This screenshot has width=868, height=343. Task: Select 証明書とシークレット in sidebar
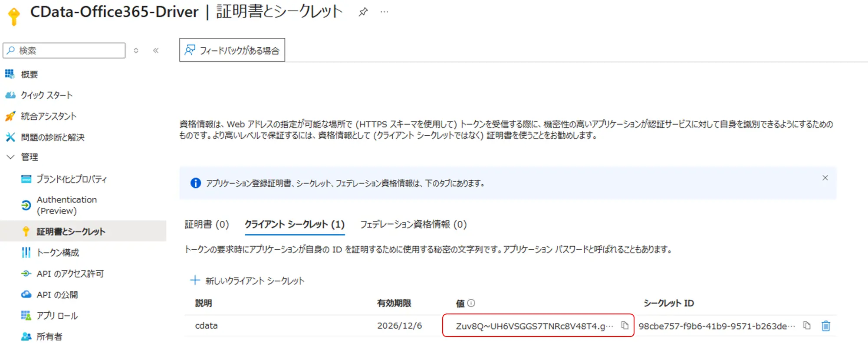[x=71, y=232]
